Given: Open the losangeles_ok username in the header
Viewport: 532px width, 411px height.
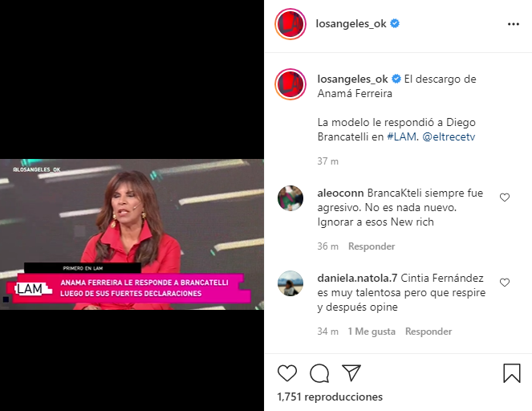Looking at the screenshot, I should pos(351,24).
